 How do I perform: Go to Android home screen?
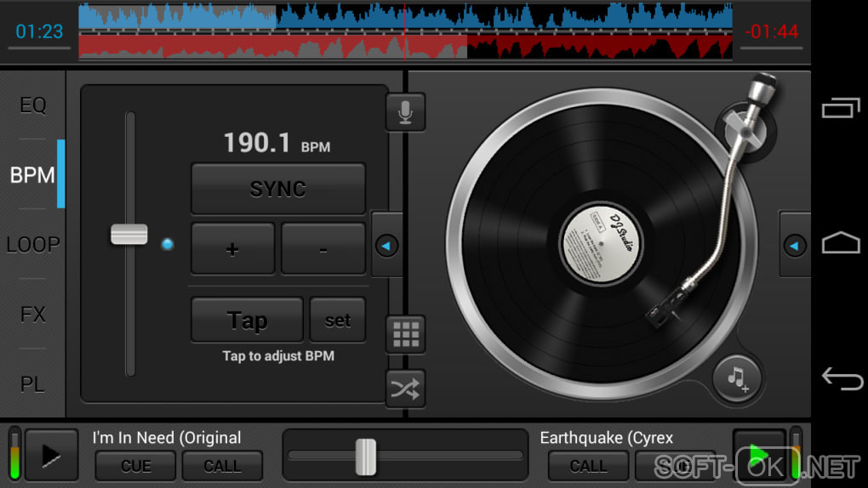click(840, 242)
